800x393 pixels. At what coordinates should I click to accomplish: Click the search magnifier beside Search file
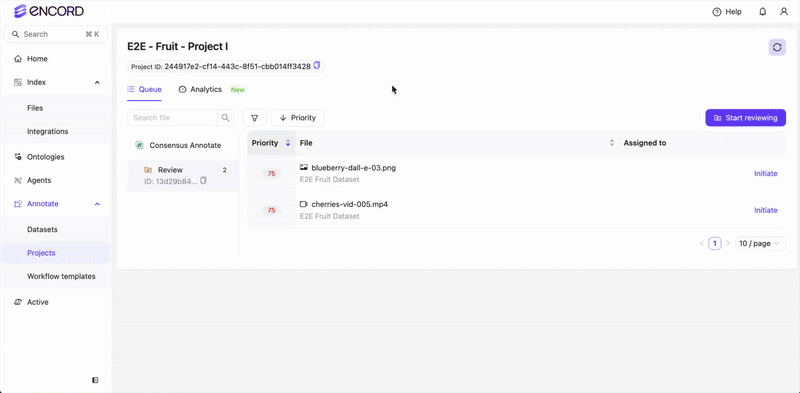pyautogui.click(x=226, y=118)
